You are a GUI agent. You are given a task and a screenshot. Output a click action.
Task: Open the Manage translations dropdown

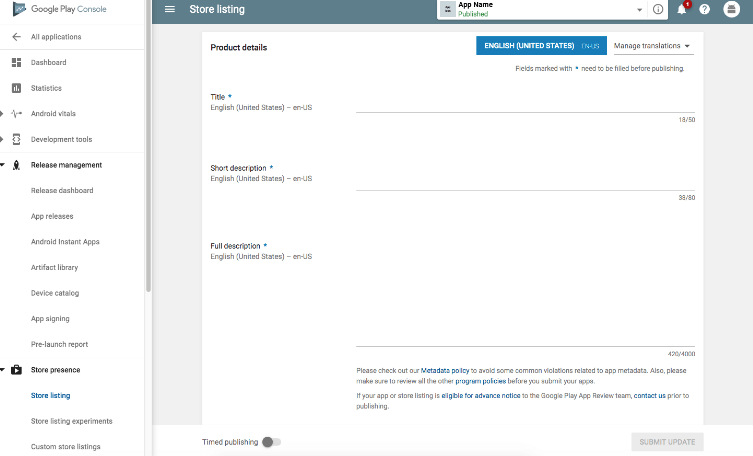coord(654,46)
